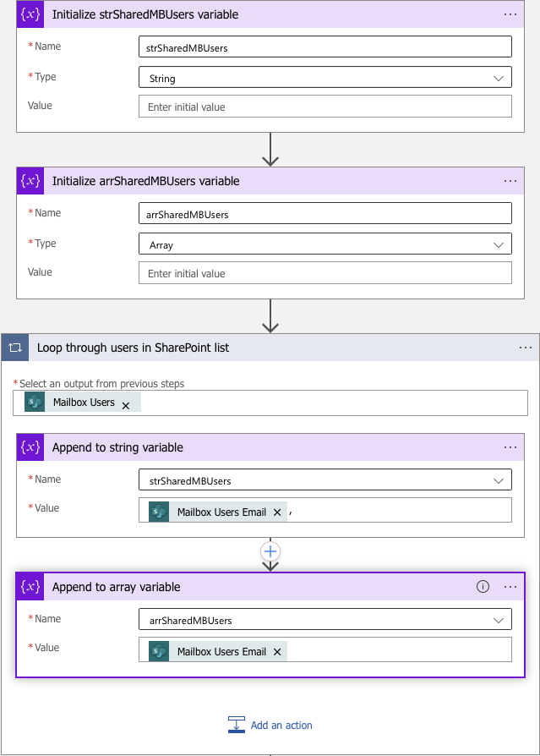This screenshot has width=540, height=756.
Task: Click the Name field containing strSharedMBUsers
Action: click(325, 46)
